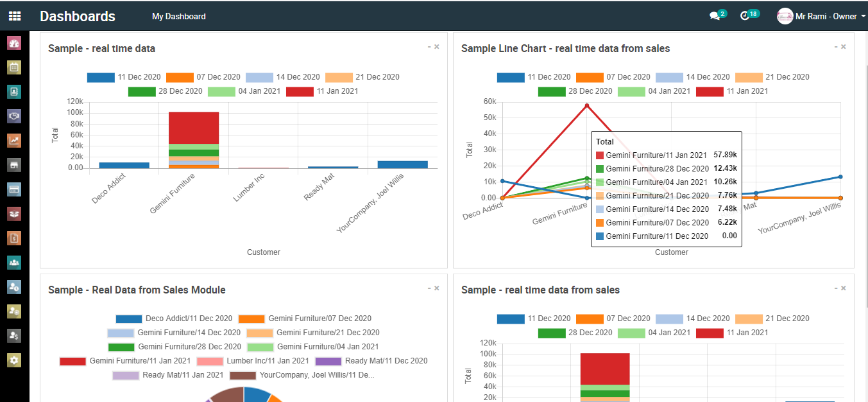
Task: Click the Sales line-chart icon in sidebar
Action: tap(14, 140)
